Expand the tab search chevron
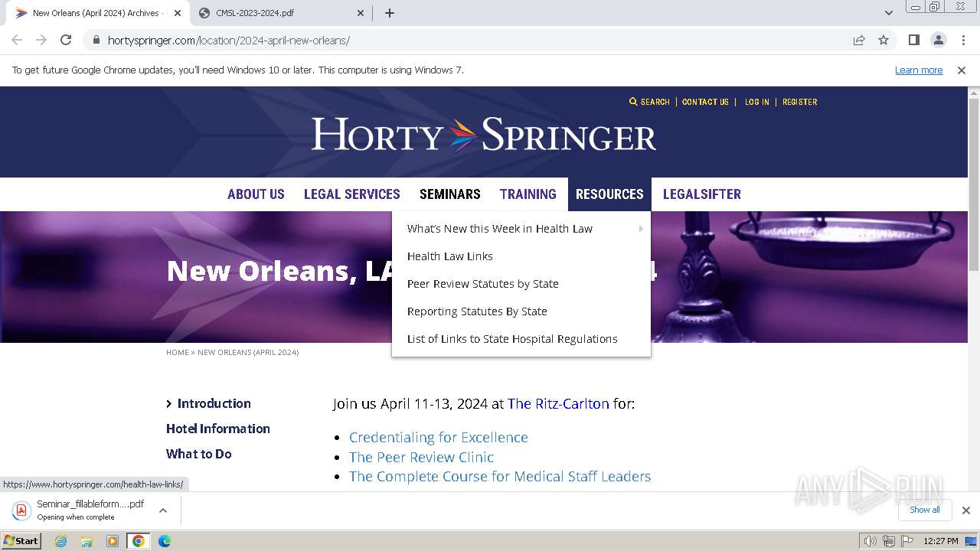Screen dimensions: 980x551 click(888, 13)
